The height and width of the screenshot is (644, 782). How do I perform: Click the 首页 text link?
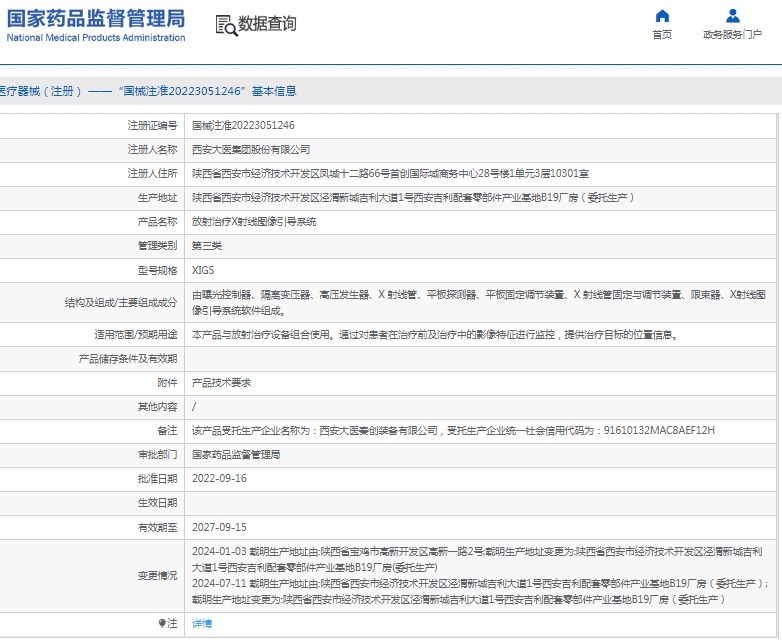point(662,34)
